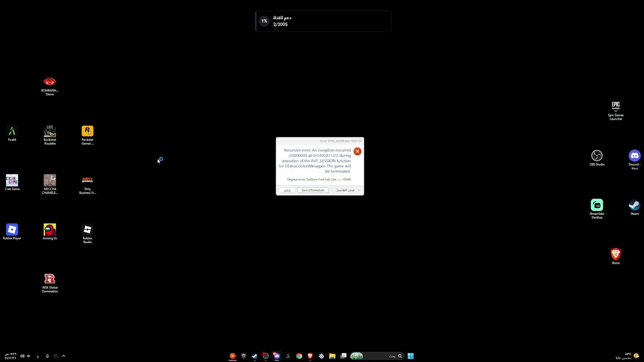Open the Discord desktop shortcut
The height and width of the screenshot is (362, 644).
click(634, 160)
